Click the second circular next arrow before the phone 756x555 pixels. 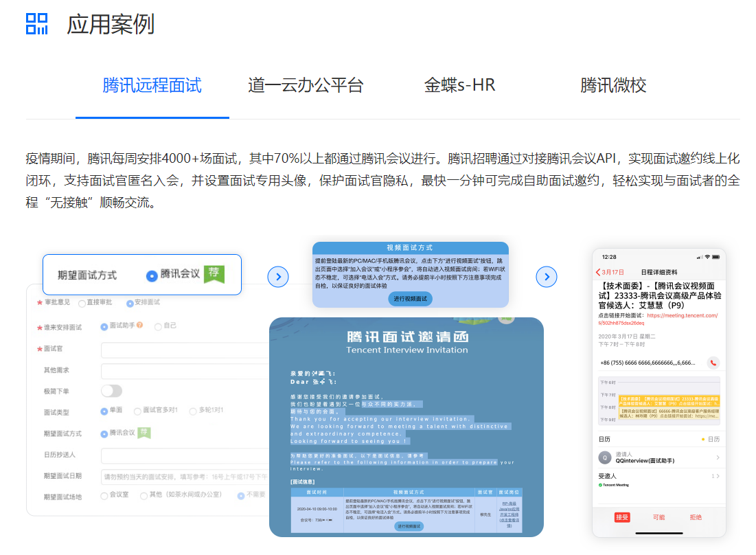point(547,277)
